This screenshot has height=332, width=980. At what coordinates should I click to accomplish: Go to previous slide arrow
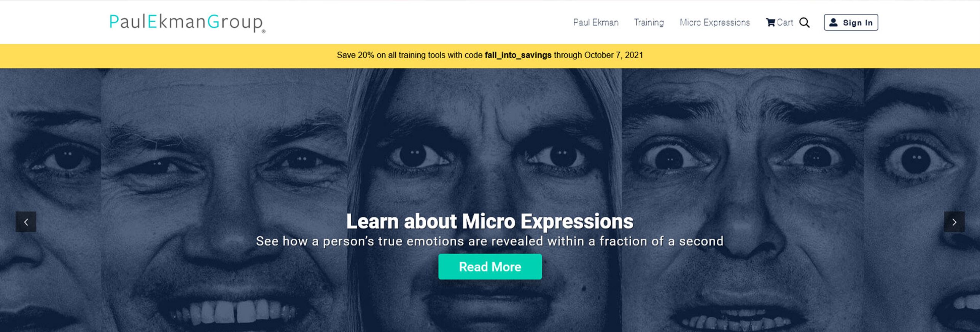[x=26, y=222]
